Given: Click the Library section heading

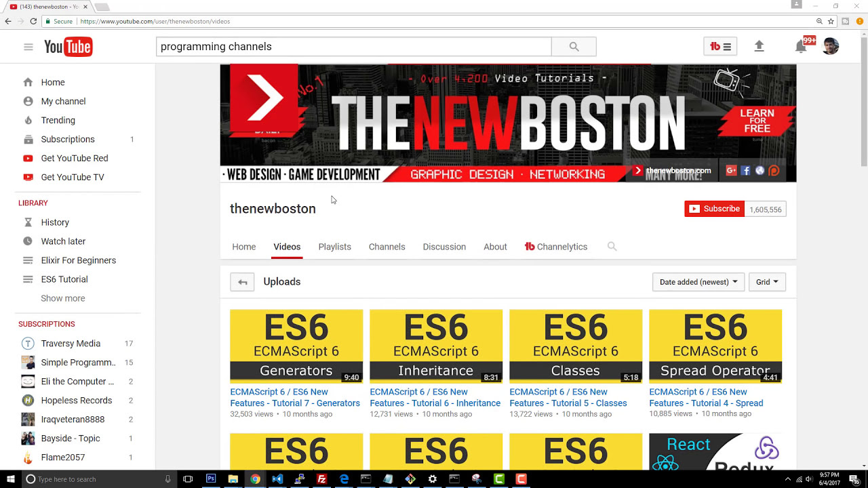Looking at the screenshot, I should point(33,203).
